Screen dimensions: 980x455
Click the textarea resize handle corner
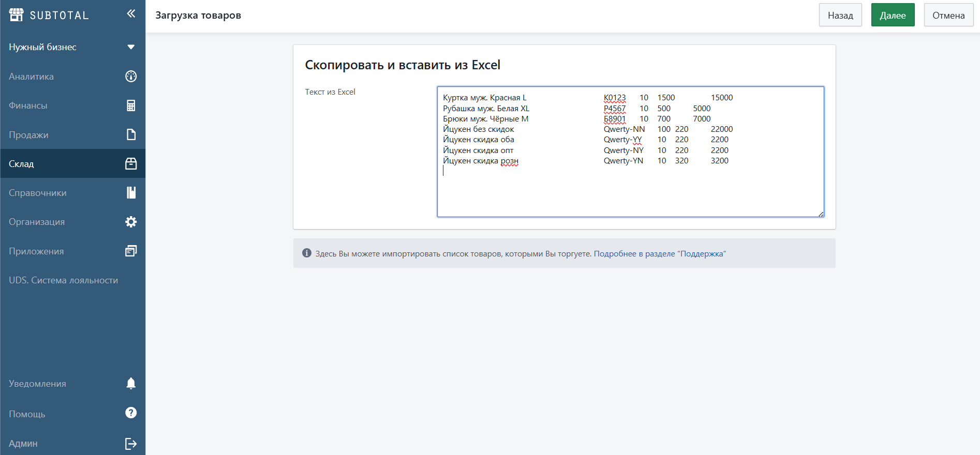click(821, 214)
